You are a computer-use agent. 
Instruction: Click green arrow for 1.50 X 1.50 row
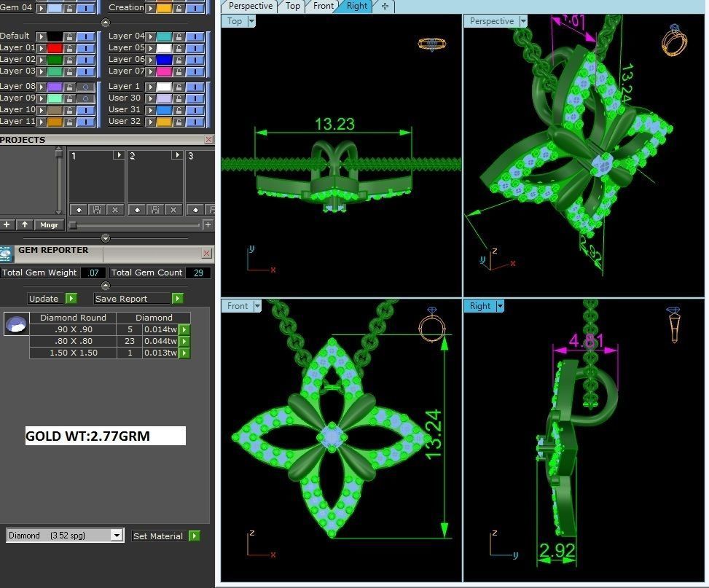tap(184, 353)
